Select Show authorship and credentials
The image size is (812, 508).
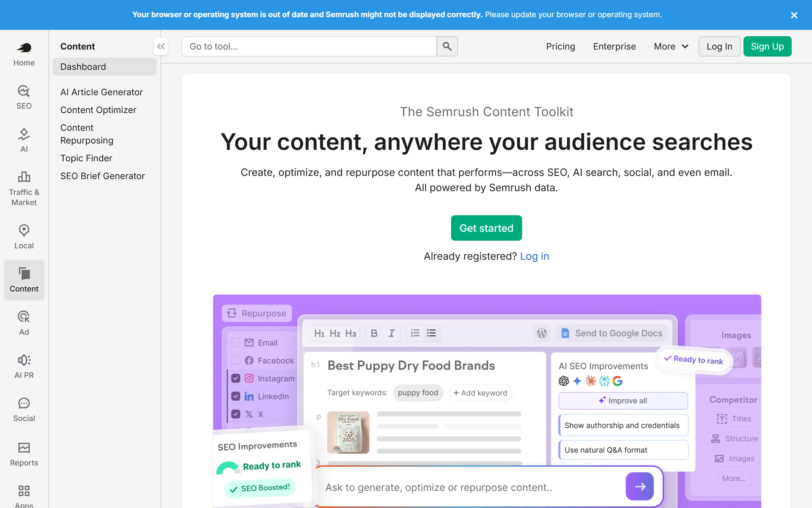[623, 425]
